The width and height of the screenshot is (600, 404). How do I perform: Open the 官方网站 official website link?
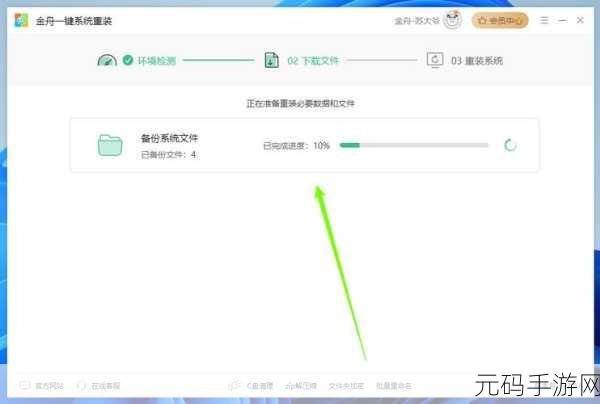click(49, 386)
